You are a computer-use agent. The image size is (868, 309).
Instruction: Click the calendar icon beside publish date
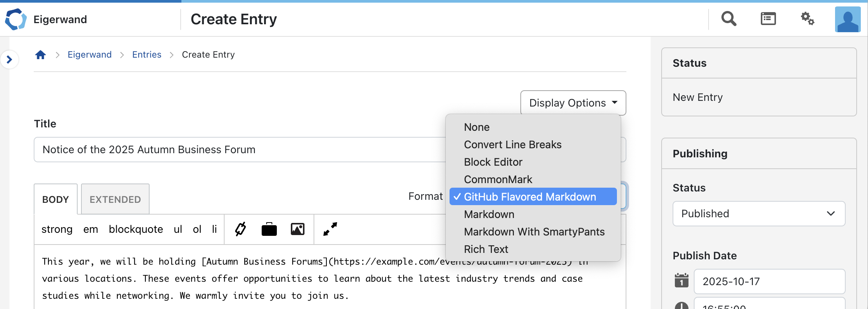pyautogui.click(x=681, y=281)
